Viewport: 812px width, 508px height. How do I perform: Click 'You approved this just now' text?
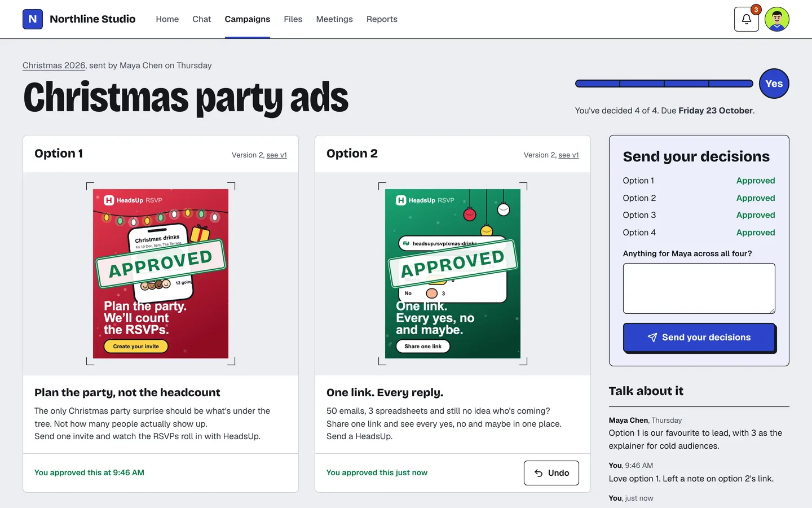(x=377, y=472)
